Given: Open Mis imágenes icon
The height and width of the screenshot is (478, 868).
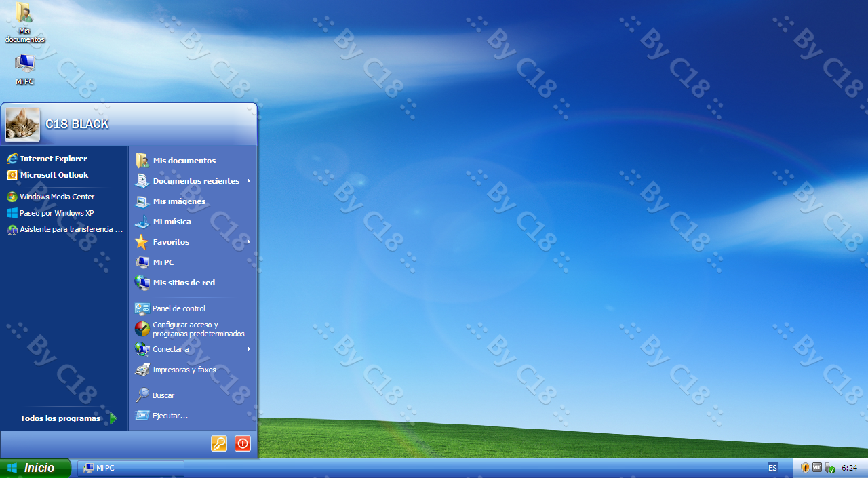Looking at the screenshot, I should coord(142,201).
